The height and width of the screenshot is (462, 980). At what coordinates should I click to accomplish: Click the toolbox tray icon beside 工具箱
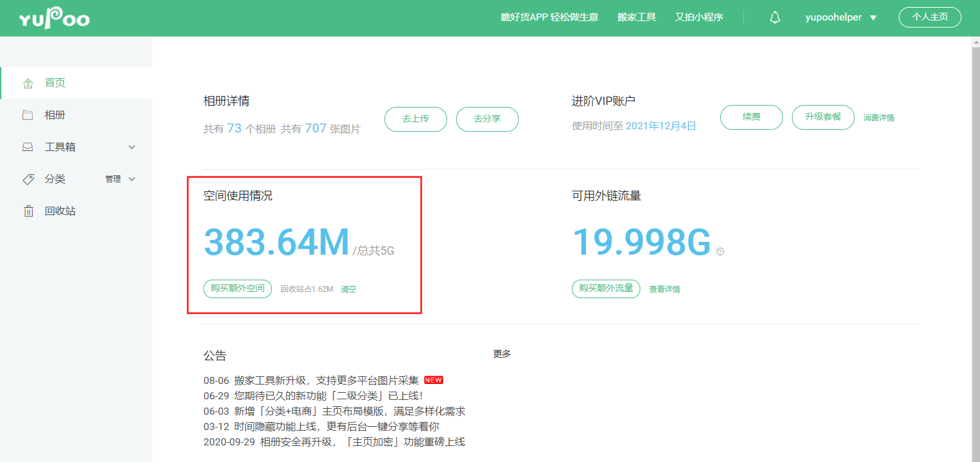click(28, 147)
